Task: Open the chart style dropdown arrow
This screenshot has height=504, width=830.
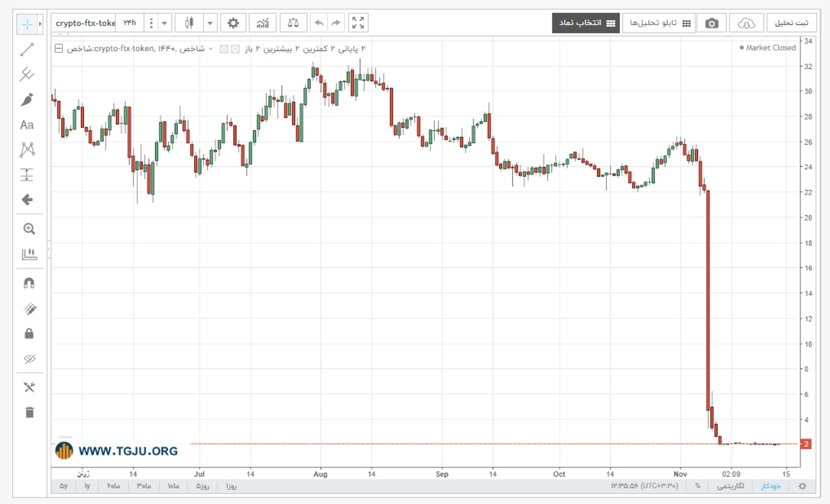Action: click(210, 23)
